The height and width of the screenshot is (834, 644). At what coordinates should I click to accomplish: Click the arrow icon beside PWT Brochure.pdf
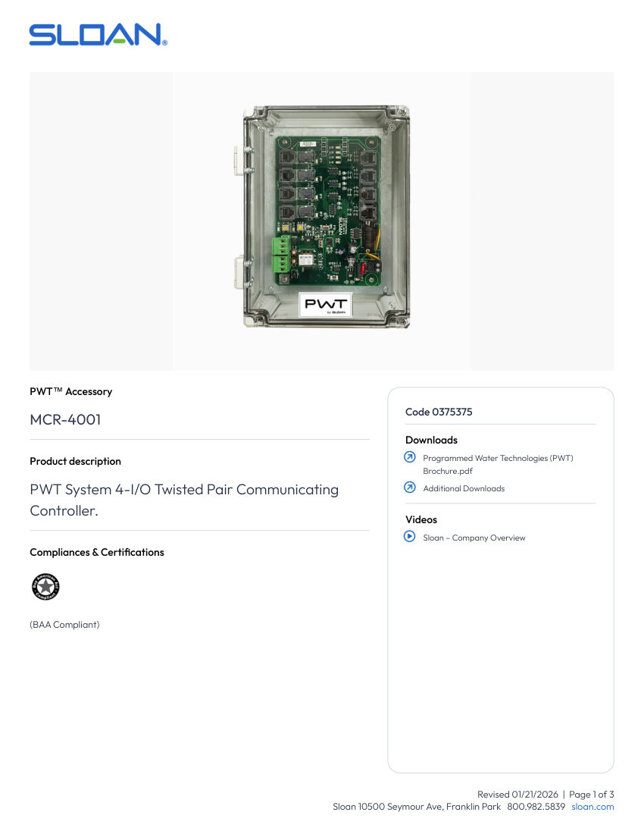410,457
